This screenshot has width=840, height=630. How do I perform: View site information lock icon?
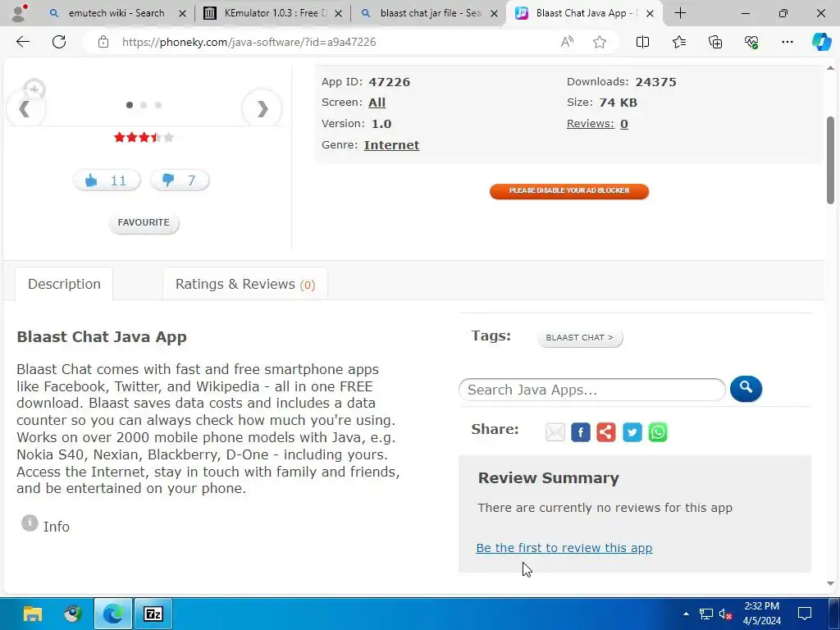coord(103,42)
